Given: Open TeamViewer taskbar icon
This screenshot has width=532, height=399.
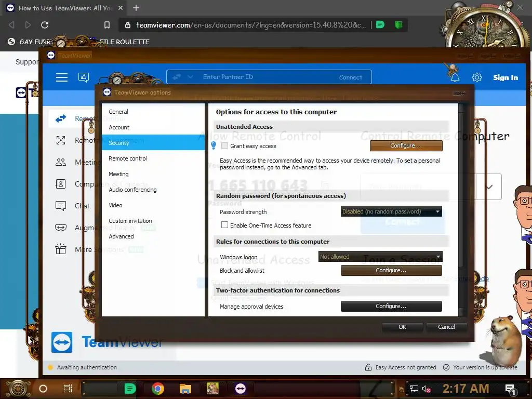Looking at the screenshot, I should pyautogui.click(x=241, y=389).
